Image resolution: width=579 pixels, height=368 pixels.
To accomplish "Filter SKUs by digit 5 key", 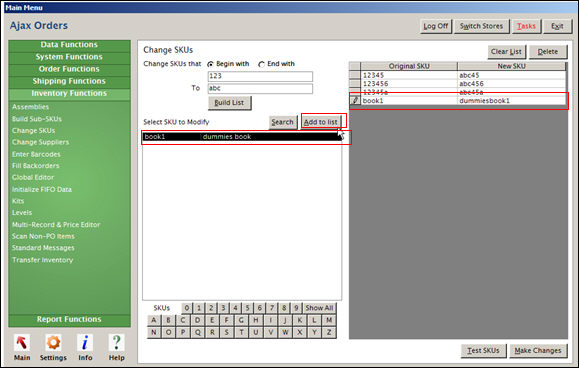I will pyautogui.click(x=247, y=308).
